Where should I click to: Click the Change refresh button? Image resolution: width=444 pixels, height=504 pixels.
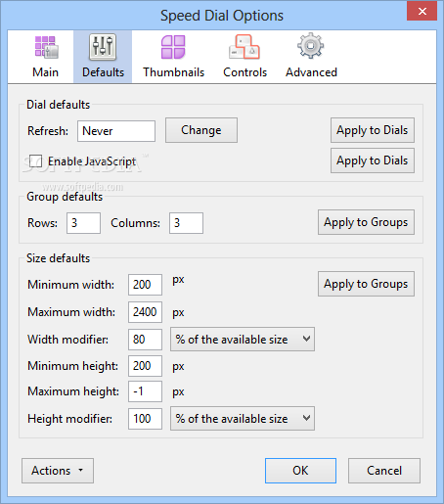[201, 130]
